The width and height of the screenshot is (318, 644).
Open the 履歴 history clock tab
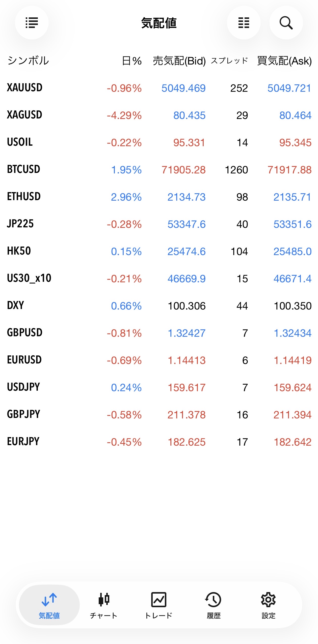pos(214,605)
